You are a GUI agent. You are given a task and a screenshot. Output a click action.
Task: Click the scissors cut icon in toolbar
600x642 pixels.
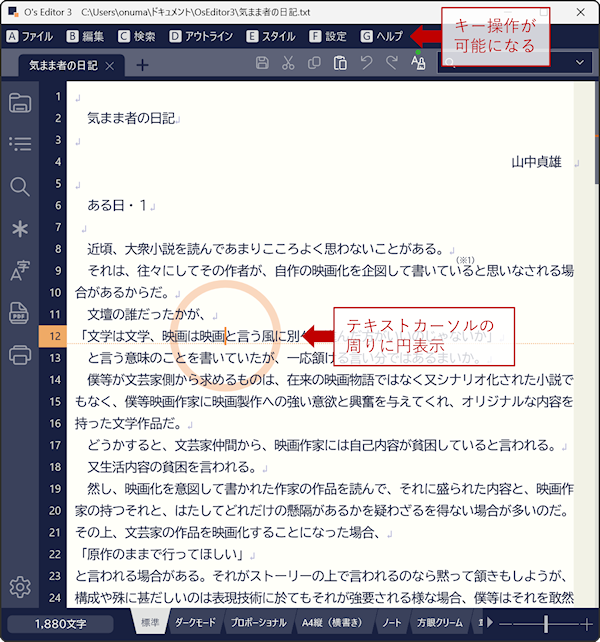(x=288, y=64)
